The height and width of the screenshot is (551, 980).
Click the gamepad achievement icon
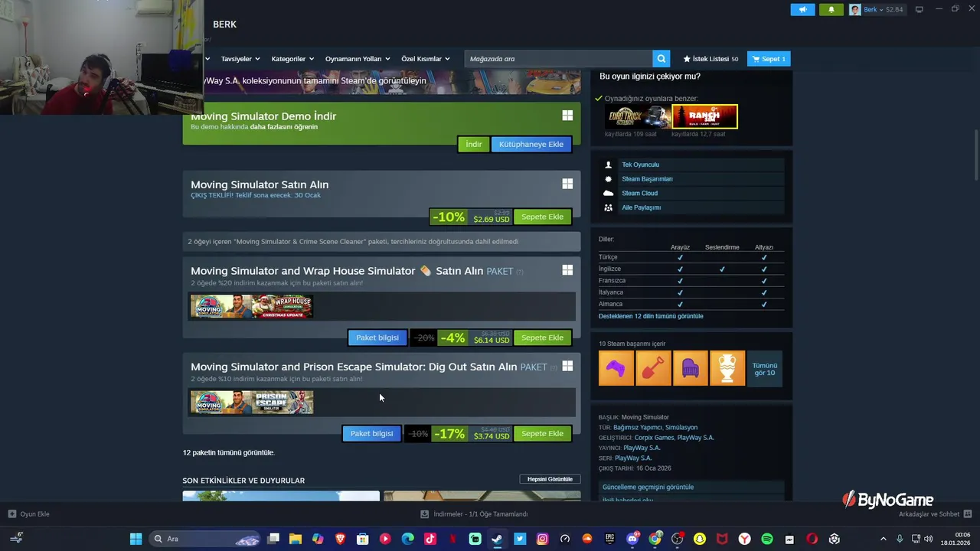click(x=616, y=368)
